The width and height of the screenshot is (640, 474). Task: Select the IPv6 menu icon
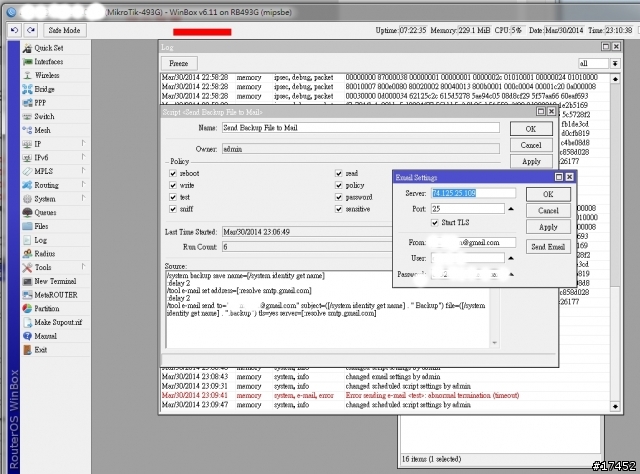point(27,158)
